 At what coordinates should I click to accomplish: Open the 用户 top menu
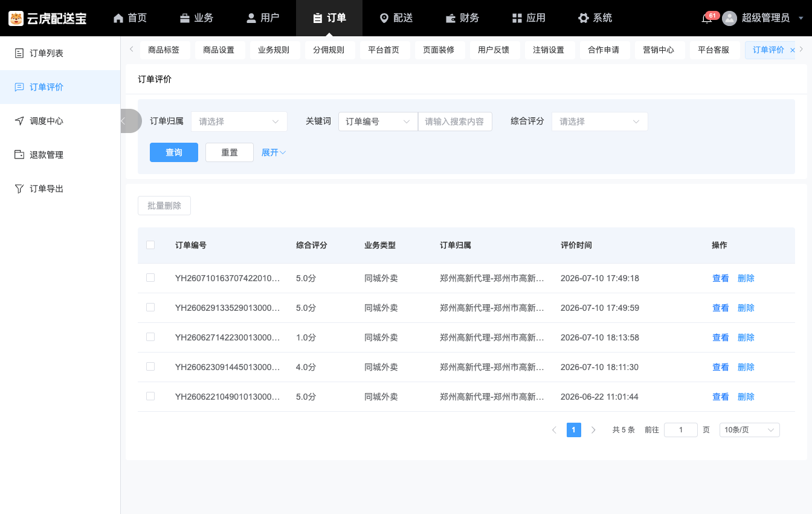pos(263,18)
